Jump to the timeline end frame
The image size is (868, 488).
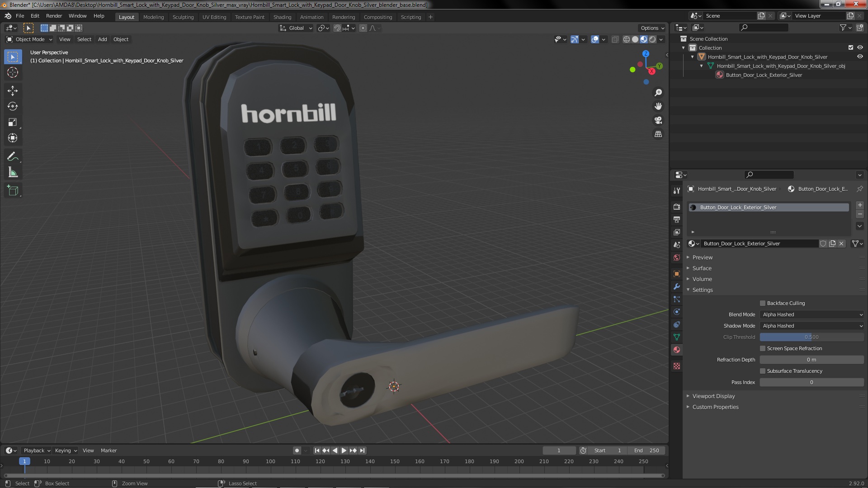pos(362,450)
